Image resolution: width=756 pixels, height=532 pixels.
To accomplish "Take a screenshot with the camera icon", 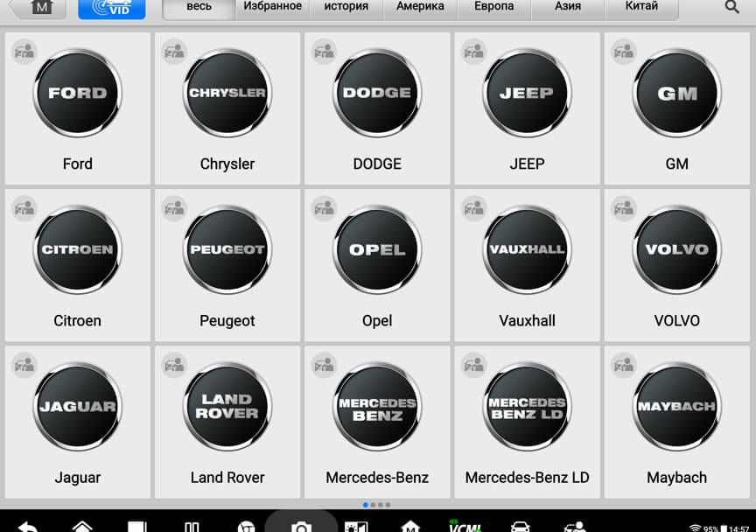I will coord(301,527).
